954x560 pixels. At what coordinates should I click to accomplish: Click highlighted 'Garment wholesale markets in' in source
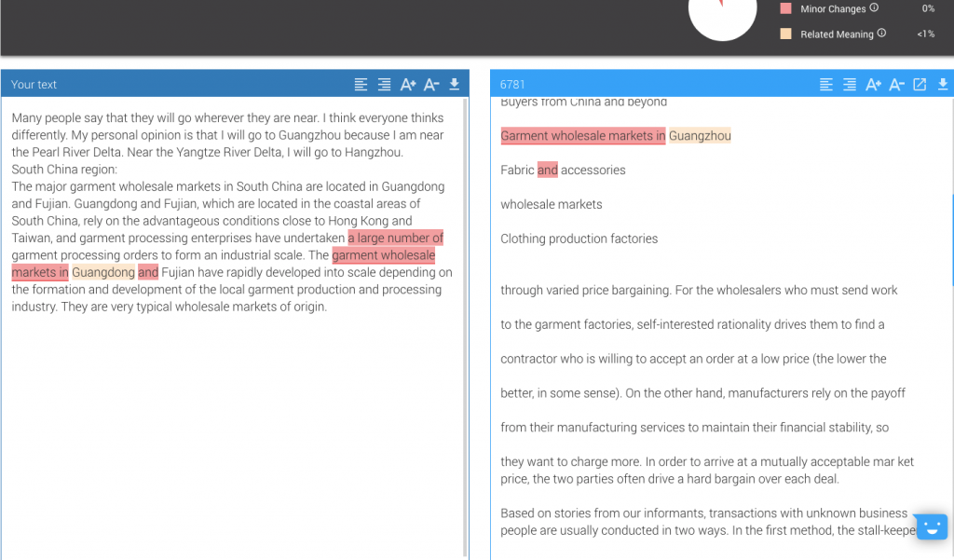click(583, 136)
